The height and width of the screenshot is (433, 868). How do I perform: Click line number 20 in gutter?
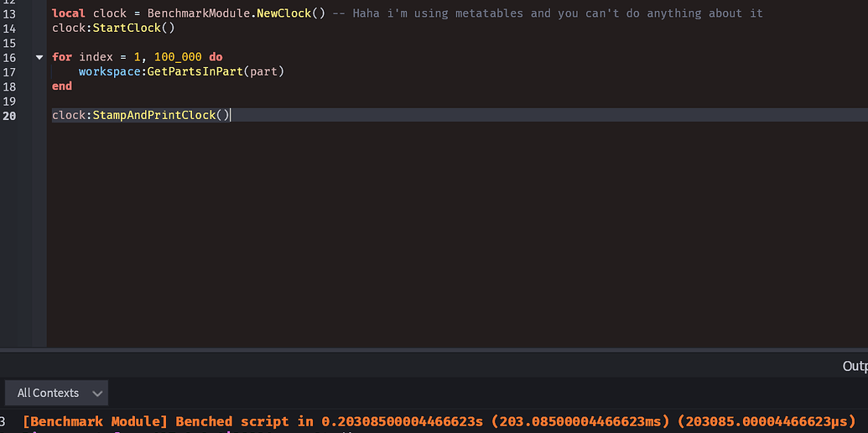click(x=9, y=115)
